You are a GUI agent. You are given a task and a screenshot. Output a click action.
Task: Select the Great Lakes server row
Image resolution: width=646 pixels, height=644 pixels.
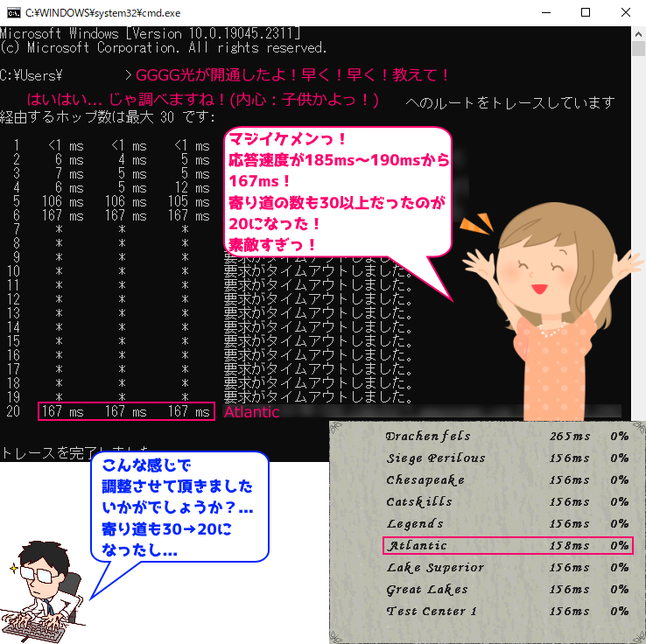coord(507,589)
